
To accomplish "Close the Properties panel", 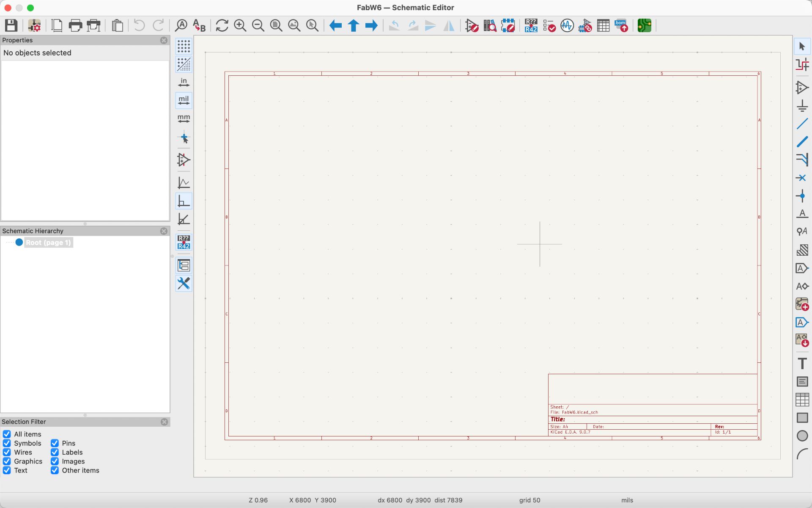I will (x=164, y=40).
